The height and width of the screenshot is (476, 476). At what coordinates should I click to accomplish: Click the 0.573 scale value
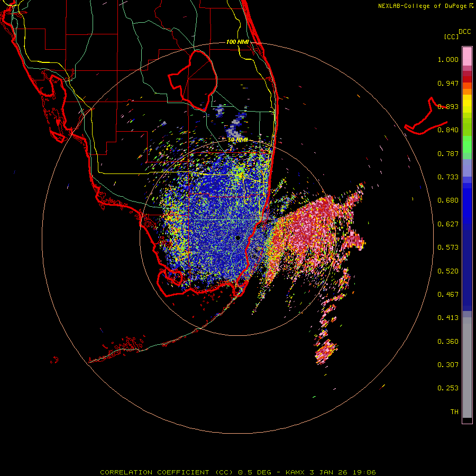click(x=448, y=248)
